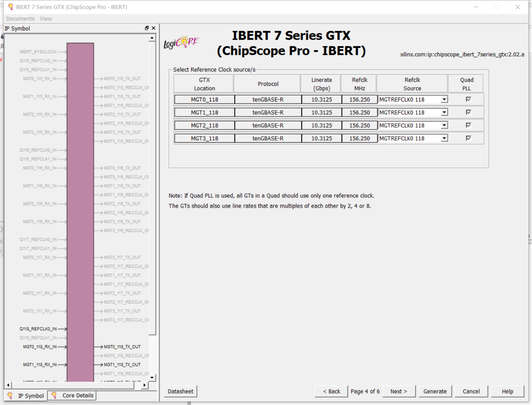Toggle Quad PLL for MGT2_118

click(x=468, y=125)
